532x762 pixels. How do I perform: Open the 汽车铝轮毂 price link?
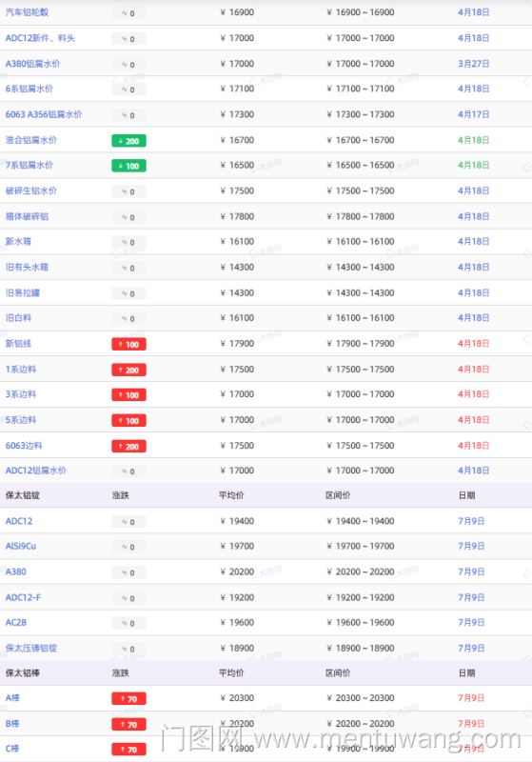point(27,12)
